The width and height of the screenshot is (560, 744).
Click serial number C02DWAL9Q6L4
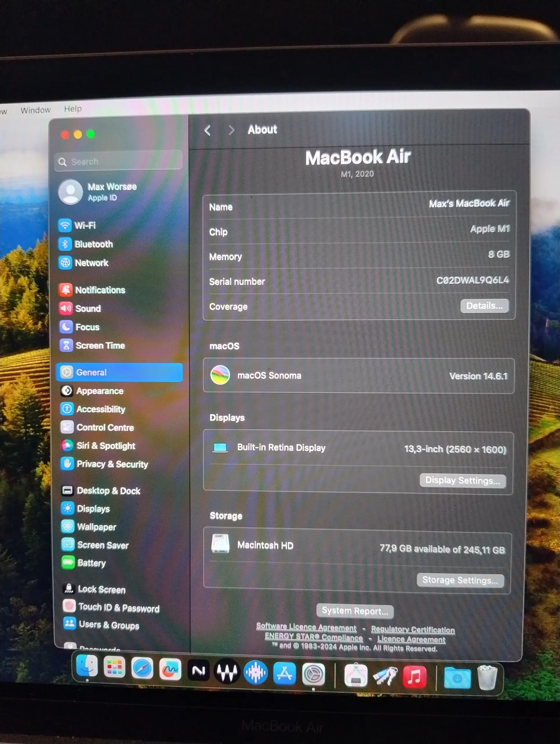[473, 280]
